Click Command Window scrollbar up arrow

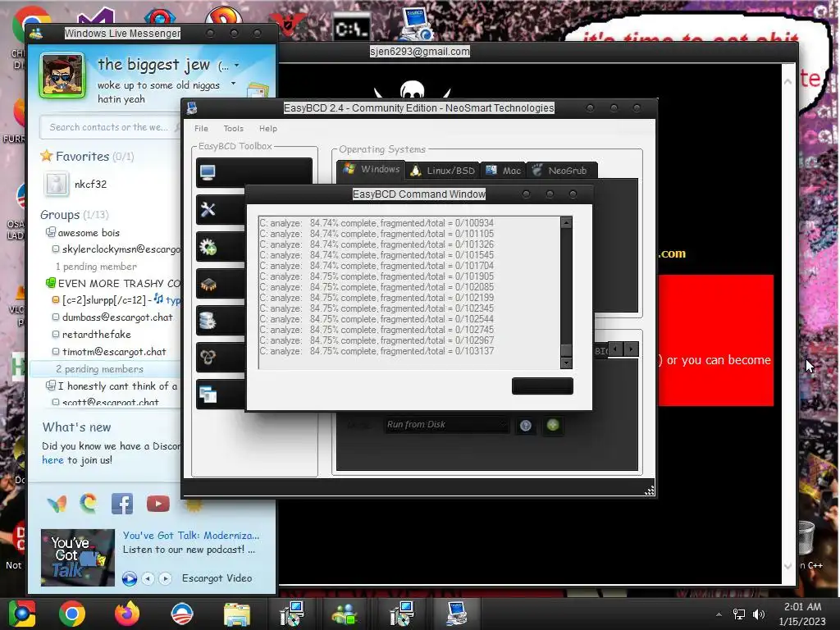[x=566, y=223]
